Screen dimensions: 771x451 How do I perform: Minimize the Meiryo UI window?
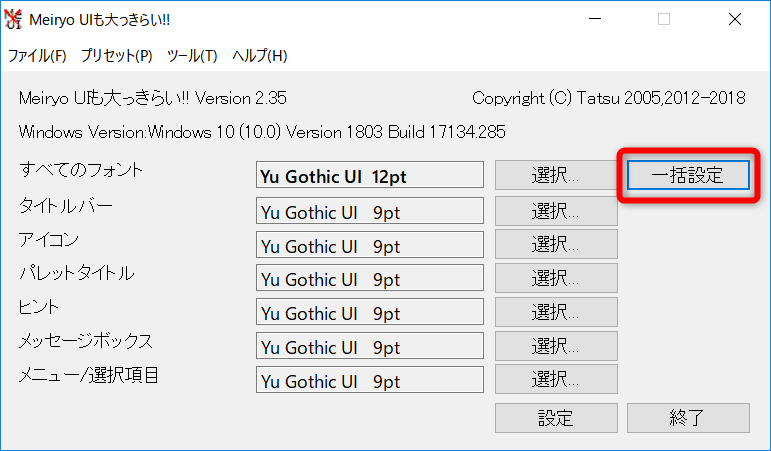click(595, 19)
